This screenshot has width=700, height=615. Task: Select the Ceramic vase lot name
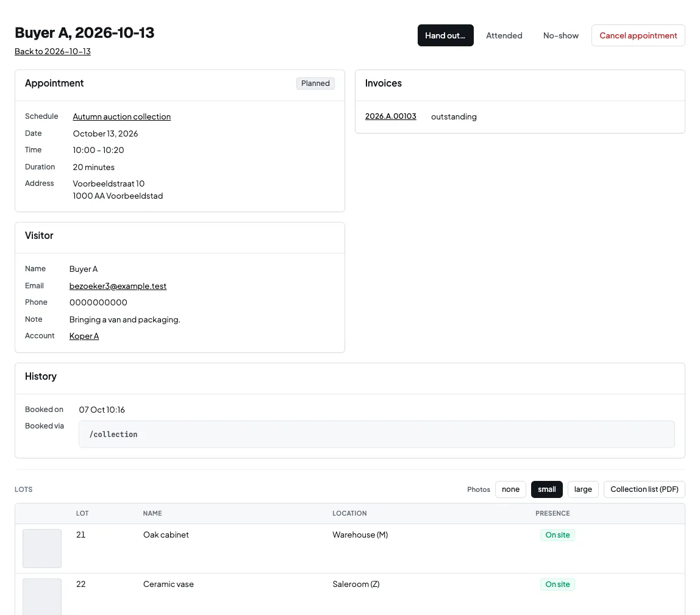coord(168,584)
